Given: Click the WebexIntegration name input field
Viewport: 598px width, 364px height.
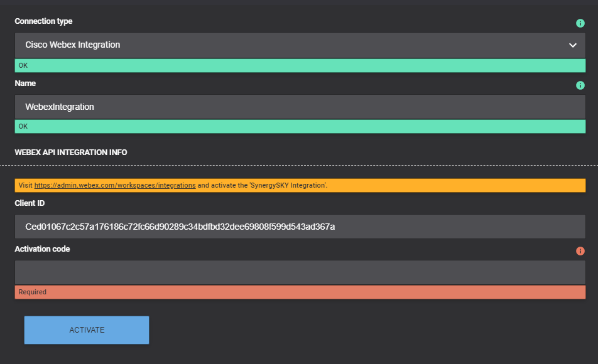Looking at the screenshot, I should [300, 107].
